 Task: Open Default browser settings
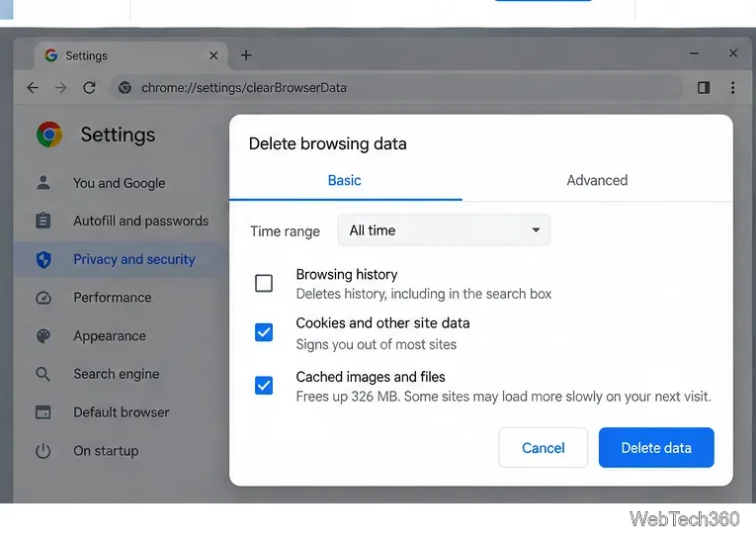click(122, 412)
